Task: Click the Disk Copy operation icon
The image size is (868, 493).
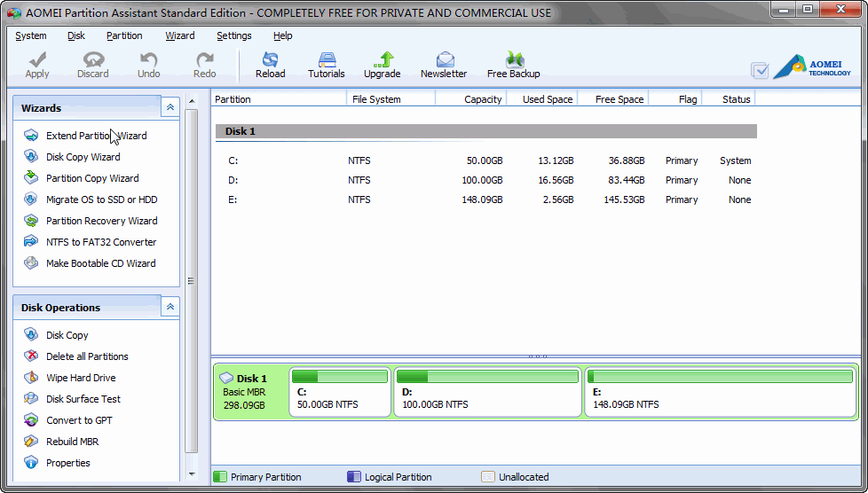Action: pos(31,335)
